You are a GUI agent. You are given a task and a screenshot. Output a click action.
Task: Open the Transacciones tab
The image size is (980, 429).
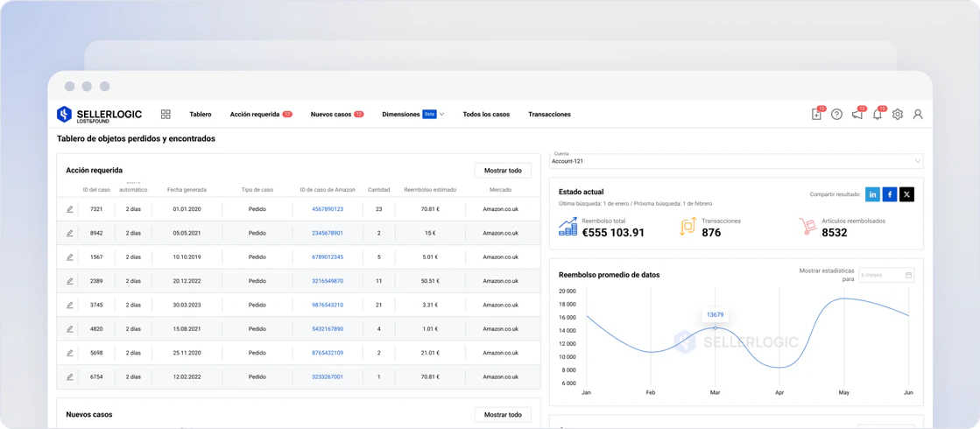(x=549, y=115)
